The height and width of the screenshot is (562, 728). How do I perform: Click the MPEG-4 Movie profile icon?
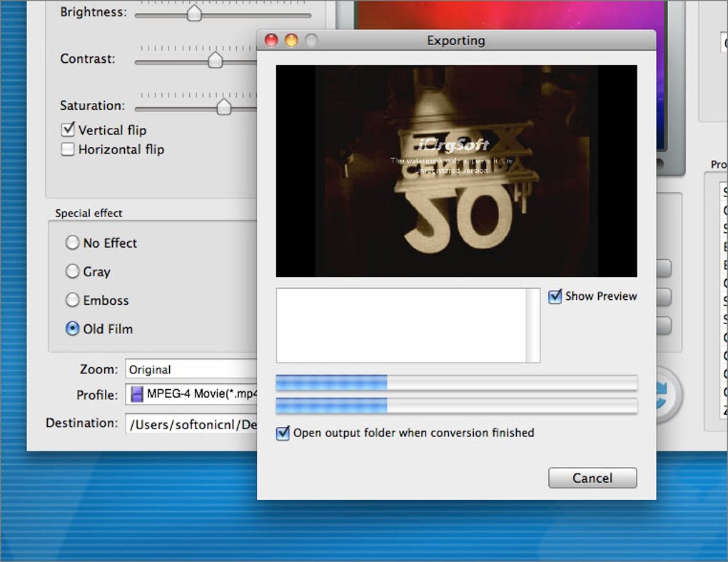click(138, 394)
